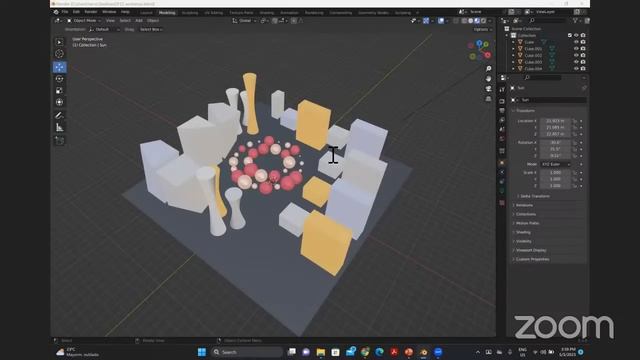Toggle the Collection exclude checkbox in outliner
Image resolution: width=640 pixels, height=360 pixels.
pos(570,36)
